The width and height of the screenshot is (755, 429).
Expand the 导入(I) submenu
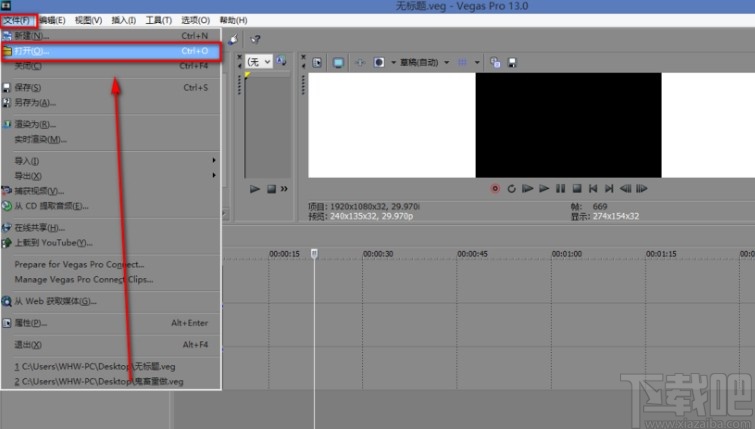click(x=111, y=161)
